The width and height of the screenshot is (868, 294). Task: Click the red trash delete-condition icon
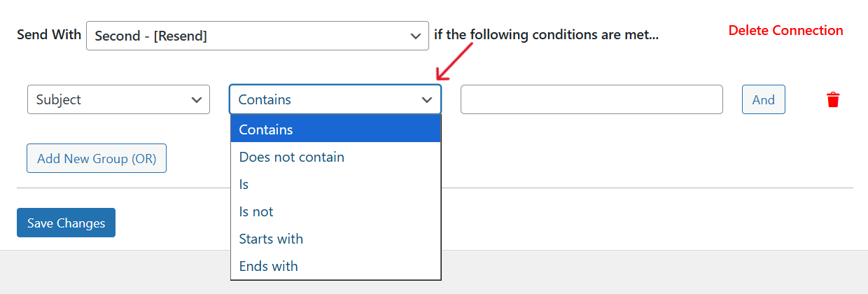click(x=833, y=99)
